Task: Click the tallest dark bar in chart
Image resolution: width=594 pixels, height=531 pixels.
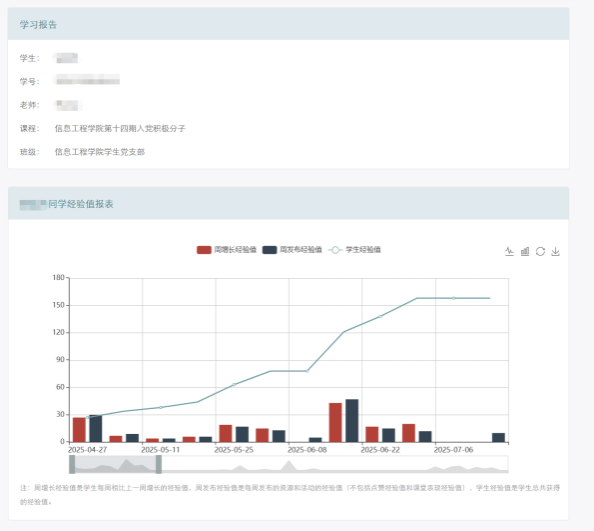Action: point(352,420)
